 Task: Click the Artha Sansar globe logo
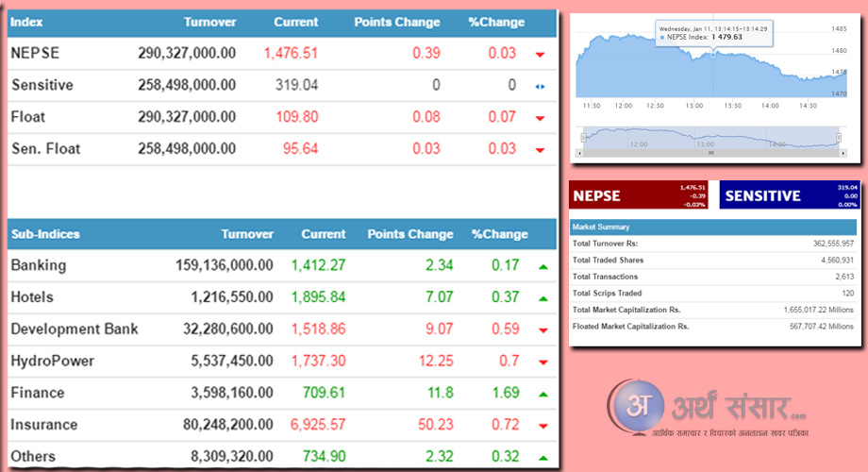[x=637, y=406]
